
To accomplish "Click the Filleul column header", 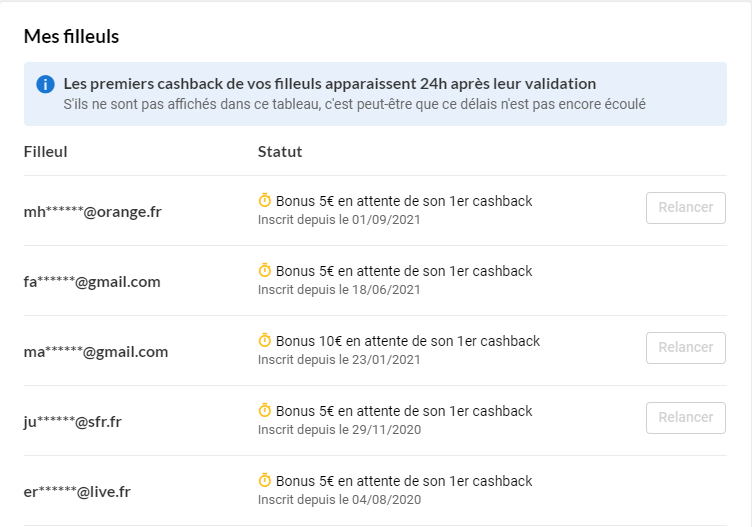I will coord(46,152).
